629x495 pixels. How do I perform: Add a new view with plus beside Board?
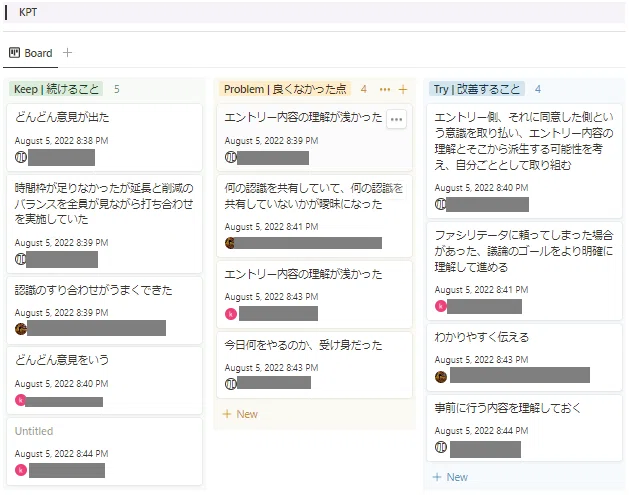click(x=67, y=53)
